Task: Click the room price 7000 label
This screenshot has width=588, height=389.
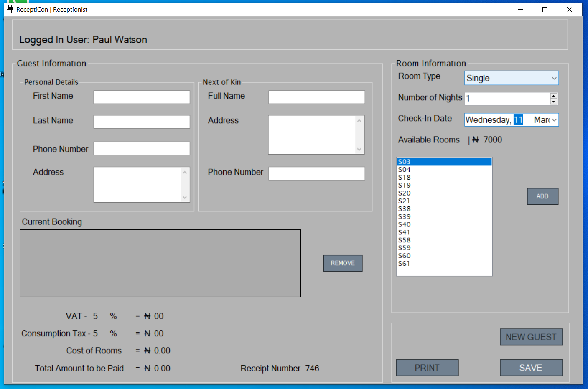Action: 493,140
